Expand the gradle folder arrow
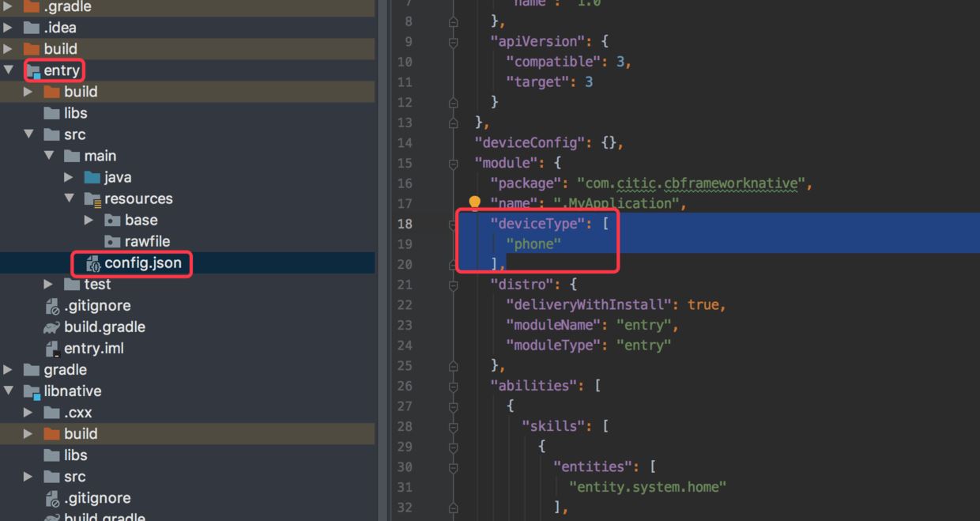This screenshot has height=521, width=980. 8,369
